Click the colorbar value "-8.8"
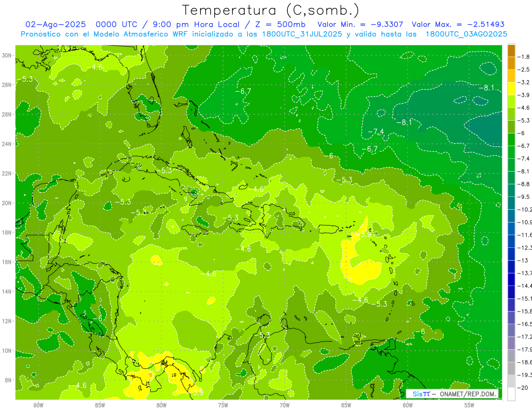 pyautogui.click(x=524, y=184)
